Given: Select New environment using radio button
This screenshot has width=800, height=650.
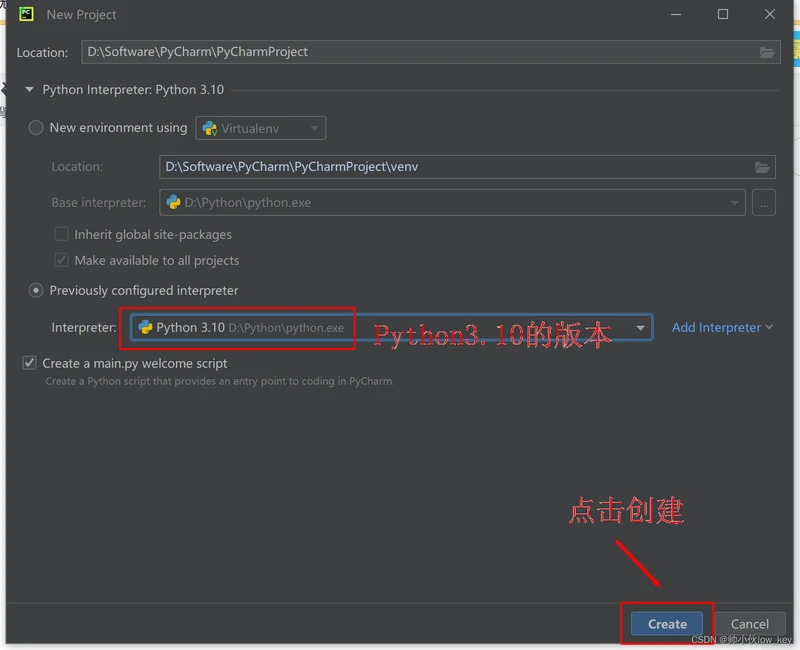Looking at the screenshot, I should tap(36, 128).
